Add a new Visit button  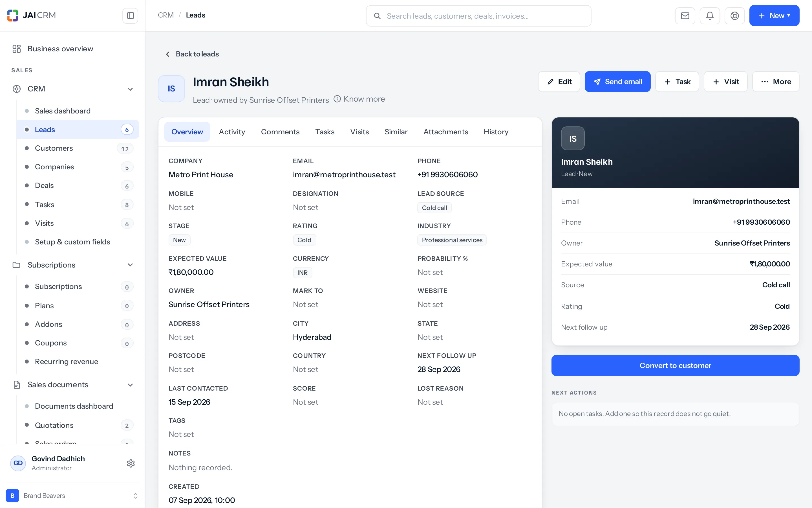click(725, 81)
